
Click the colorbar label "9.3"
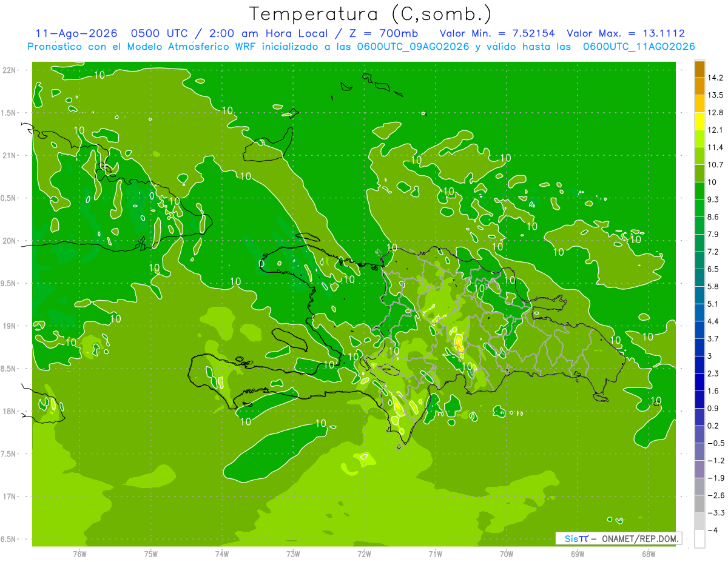(713, 199)
